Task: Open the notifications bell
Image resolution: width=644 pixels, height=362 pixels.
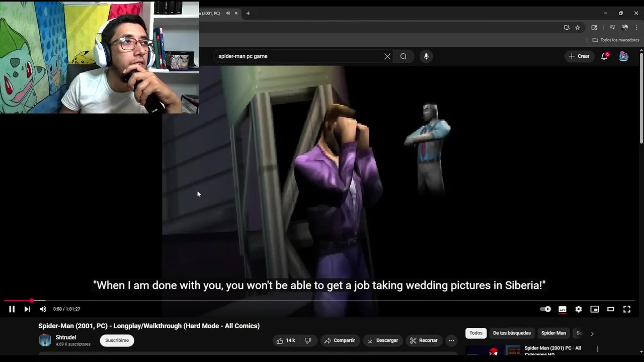Action: pyautogui.click(x=604, y=56)
